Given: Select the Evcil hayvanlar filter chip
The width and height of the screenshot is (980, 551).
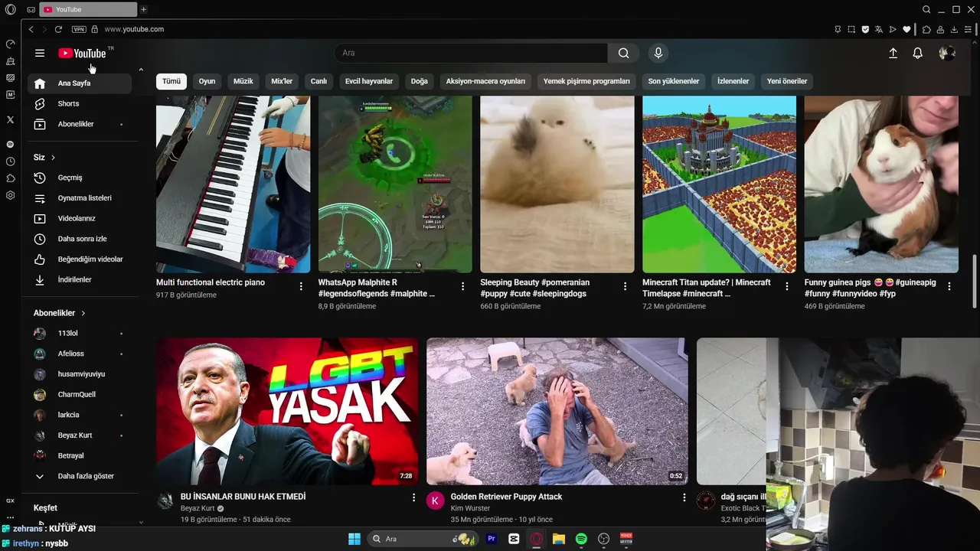Looking at the screenshot, I should coord(369,81).
